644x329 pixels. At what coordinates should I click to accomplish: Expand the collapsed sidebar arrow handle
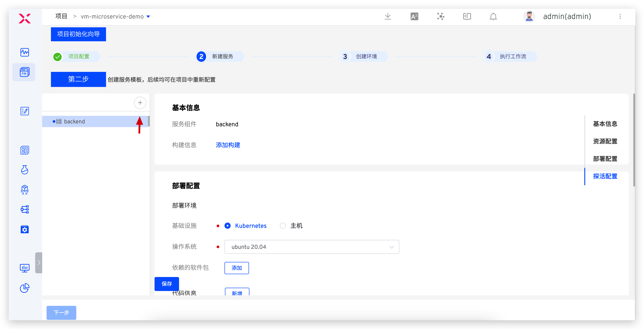click(x=39, y=263)
